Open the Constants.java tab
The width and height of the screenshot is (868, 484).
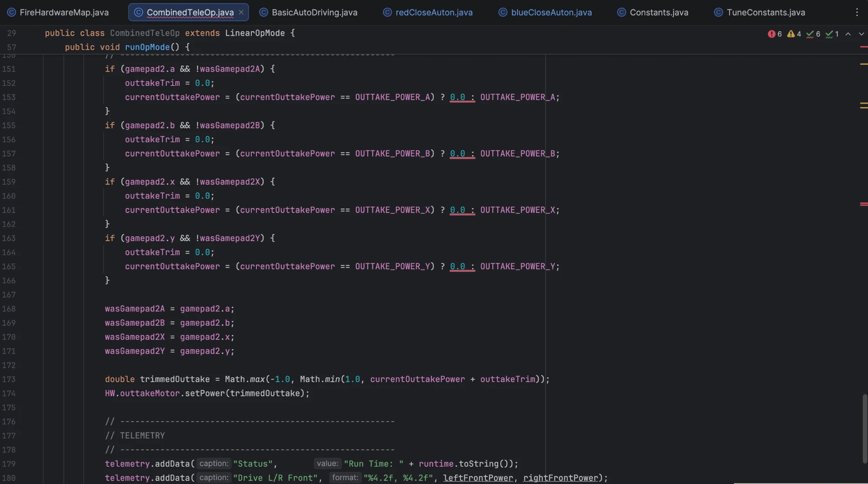point(653,12)
